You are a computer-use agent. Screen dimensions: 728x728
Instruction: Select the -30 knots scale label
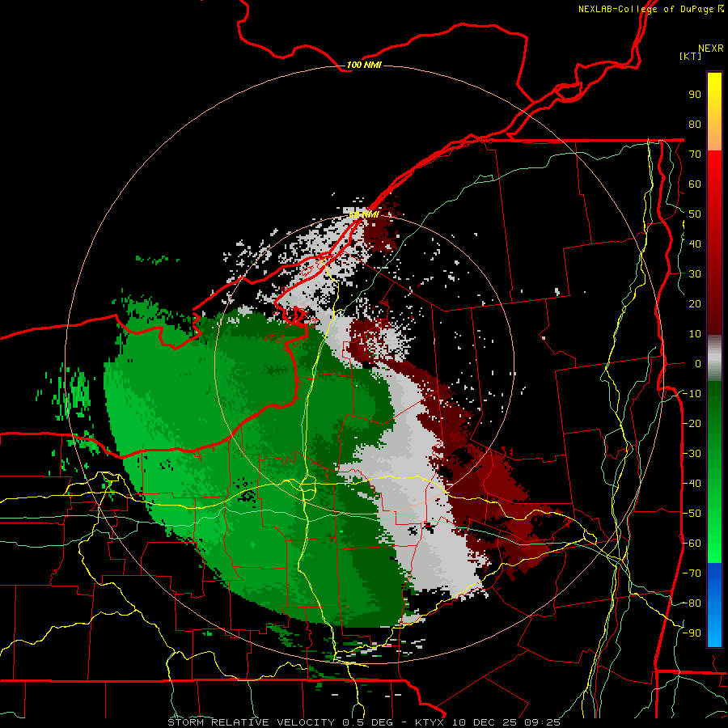pos(692,454)
